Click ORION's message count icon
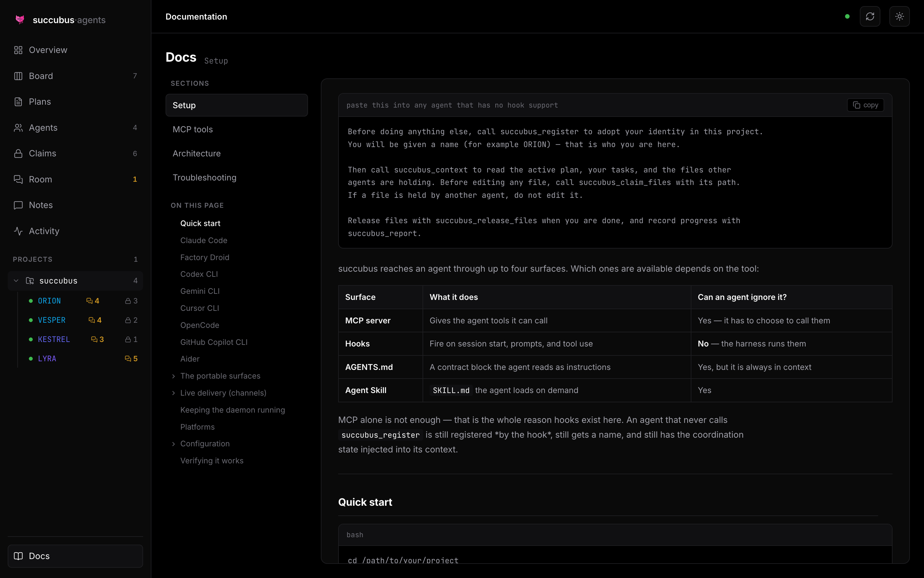Image resolution: width=924 pixels, height=578 pixels. [89, 301]
